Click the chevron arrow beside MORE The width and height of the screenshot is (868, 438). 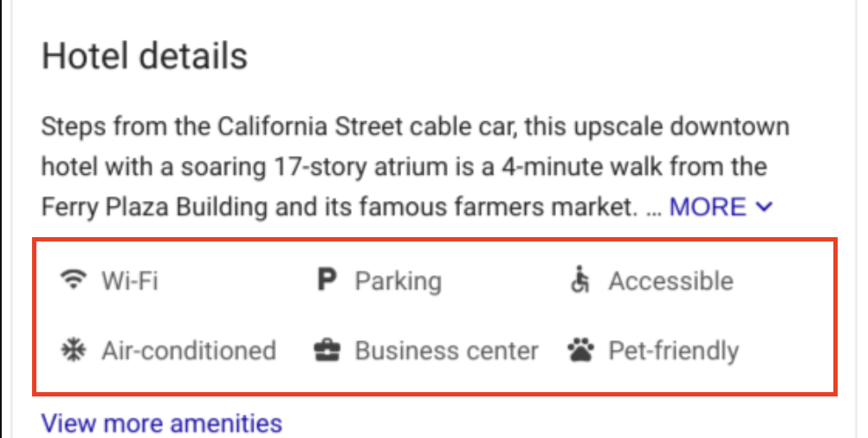(x=764, y=207)
